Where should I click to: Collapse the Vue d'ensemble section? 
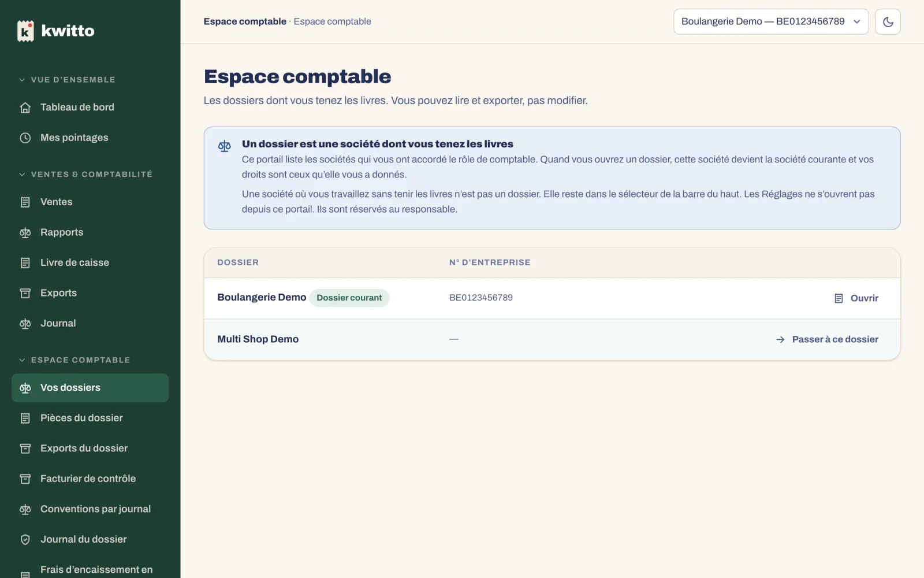(x=67, y=80)
